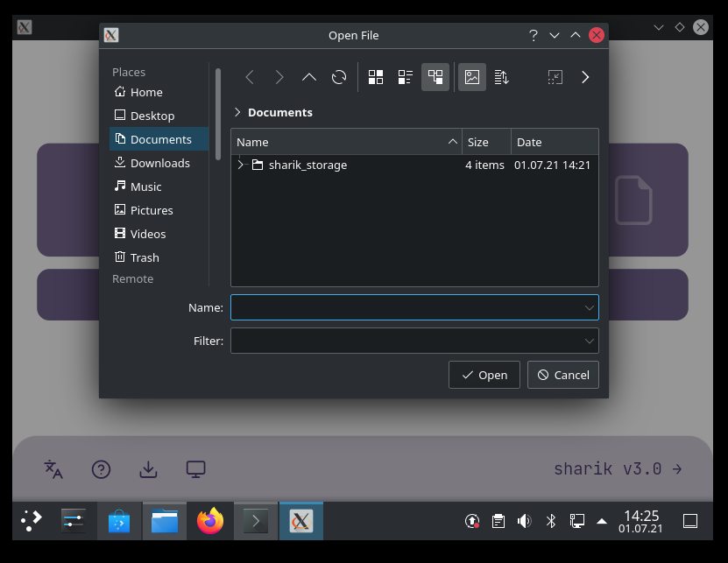Image resolution: width=728 pixels, height=563 pixels.
Task: Switch to icons view
Action: click(x=376, y=77)
